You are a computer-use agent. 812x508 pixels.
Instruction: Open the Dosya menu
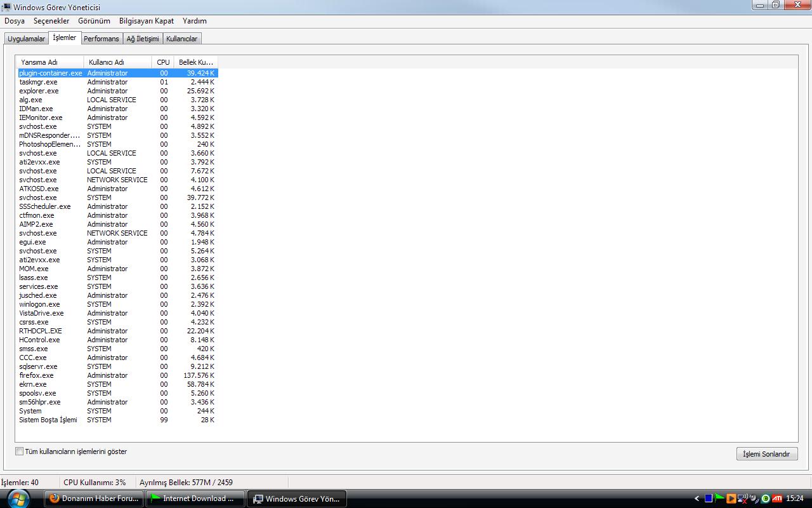coord(15,21)
